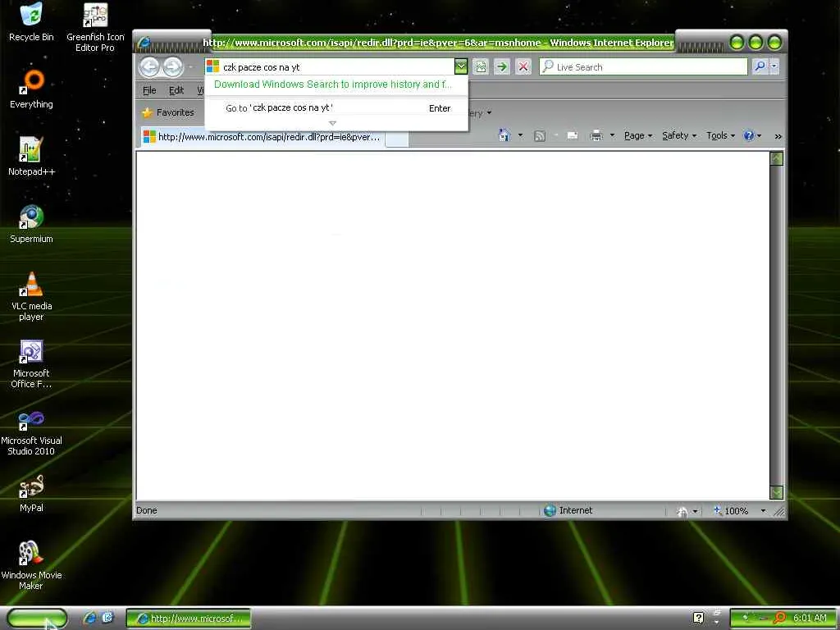Select the Windows Movie Maker shortcut
This screenshot has width=840, height=630.
pyautogui.click(x=32, y=566)
